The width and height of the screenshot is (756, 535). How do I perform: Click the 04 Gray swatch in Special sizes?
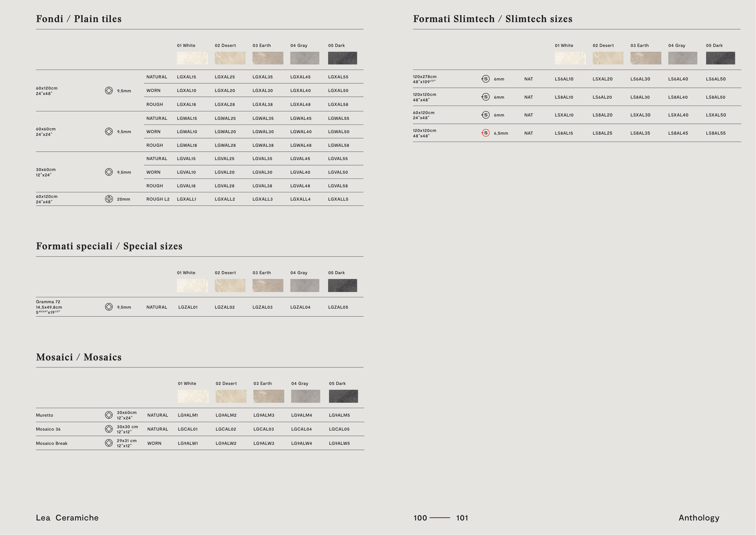click(x=305, y=285)
